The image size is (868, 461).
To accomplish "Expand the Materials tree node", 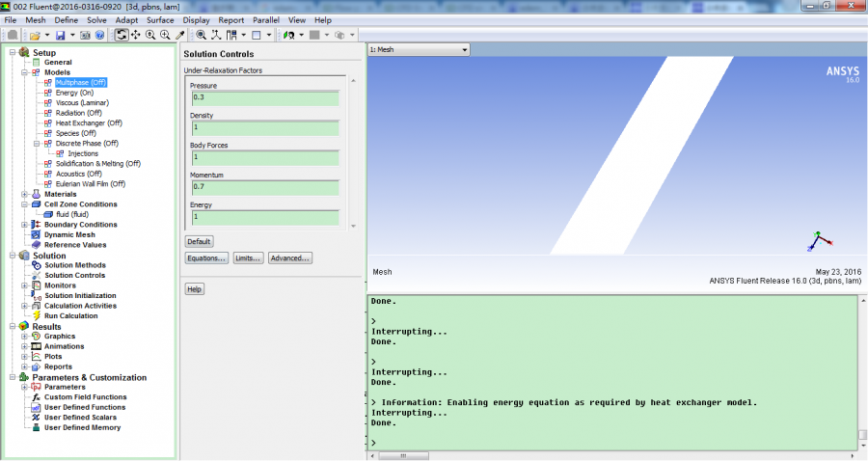I will (24, 194).
